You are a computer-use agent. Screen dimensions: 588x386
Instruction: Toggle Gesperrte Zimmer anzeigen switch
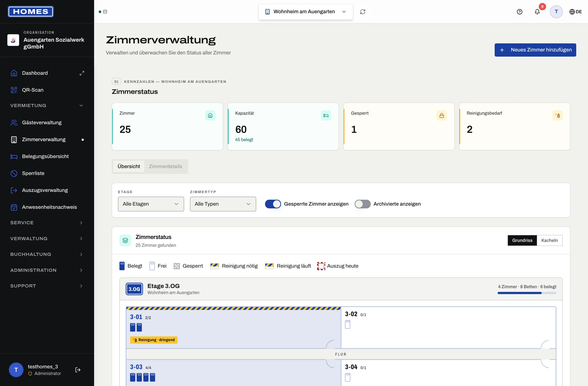coord(273,204)
